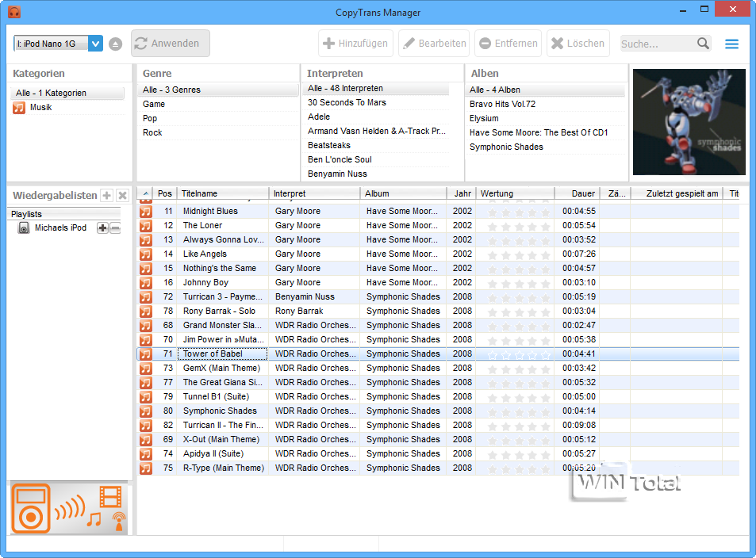The width and height of the screenshot is (756, 558).
Task: Click plus icon next to Michaels iPod
Action: coord(102,228)
